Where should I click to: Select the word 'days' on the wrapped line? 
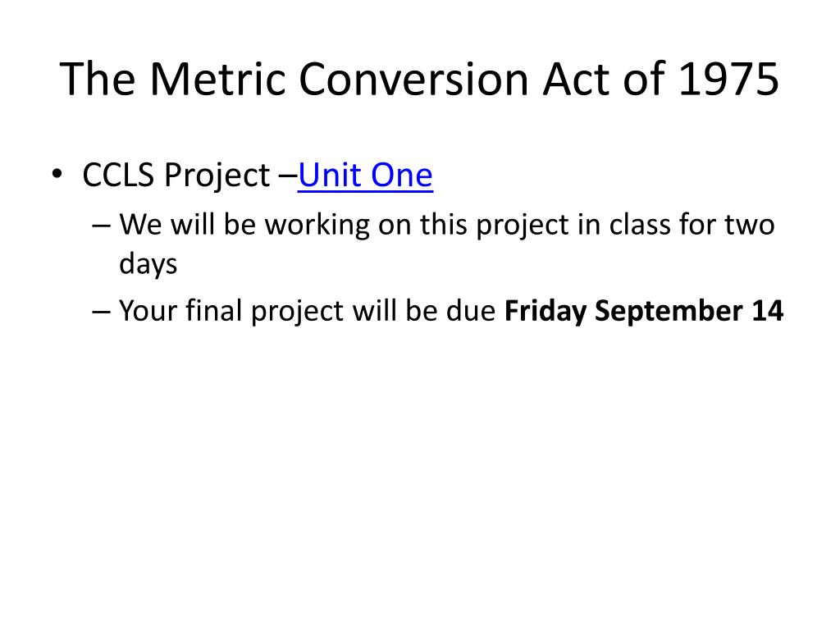click(148, 265)
